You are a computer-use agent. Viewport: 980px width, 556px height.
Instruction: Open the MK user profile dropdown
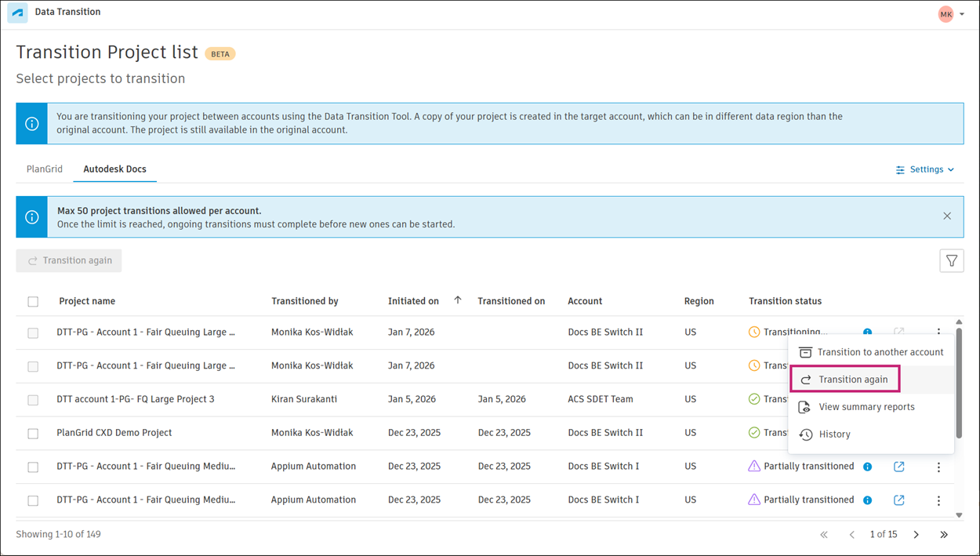click(x=951, y=14)
